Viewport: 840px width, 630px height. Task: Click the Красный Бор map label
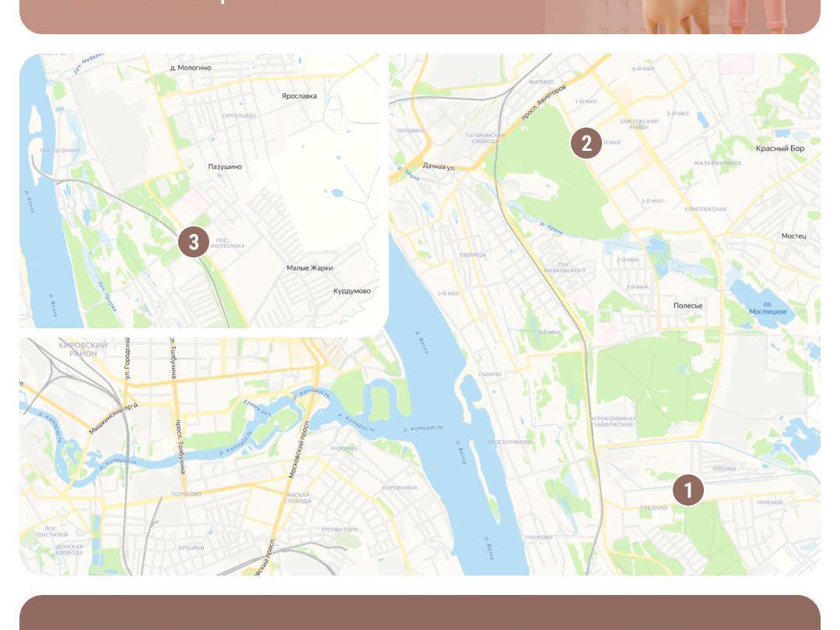[780, 149]
